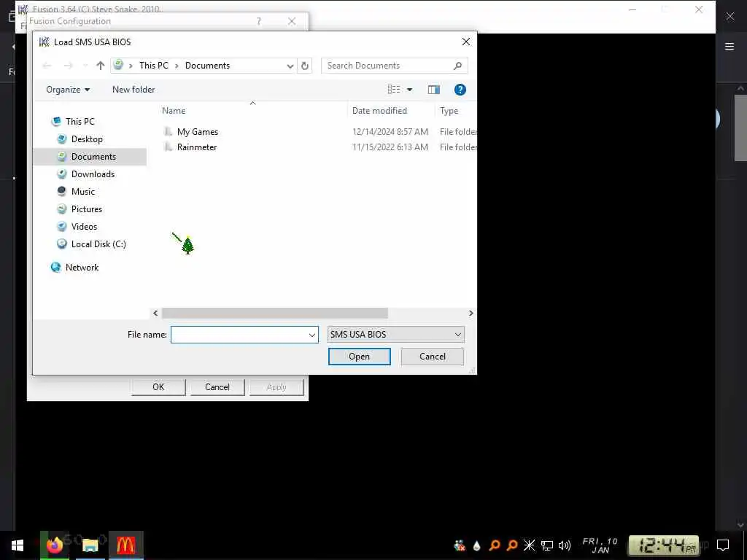
Task: Expand the address bar history dropdown
Action: click(x=290, y=66)
